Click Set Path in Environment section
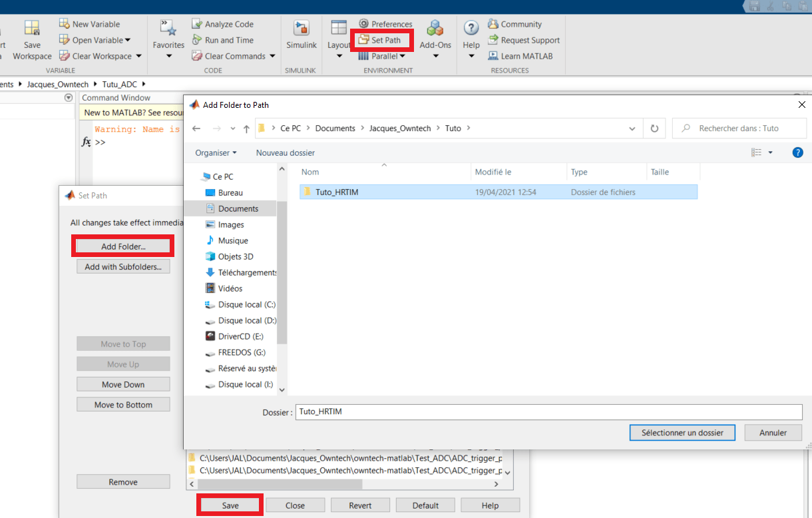Viewport: 812px width, 518px height. tap(379, 40)
